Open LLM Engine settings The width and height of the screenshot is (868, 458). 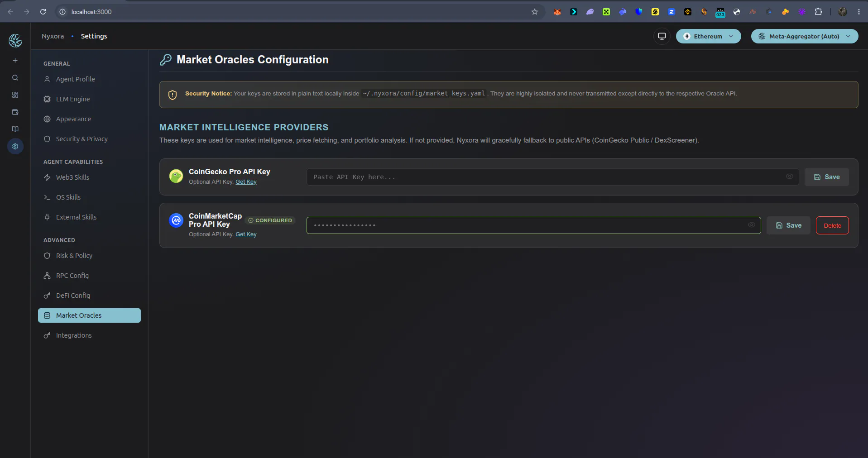pos(89,99)
